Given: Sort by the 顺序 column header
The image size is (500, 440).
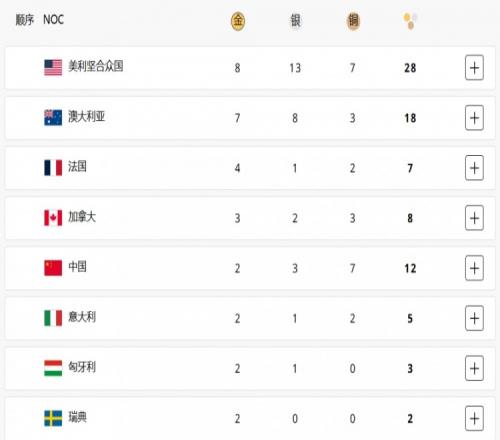Looking at the screenshot, I should click(x=25, y=20).
